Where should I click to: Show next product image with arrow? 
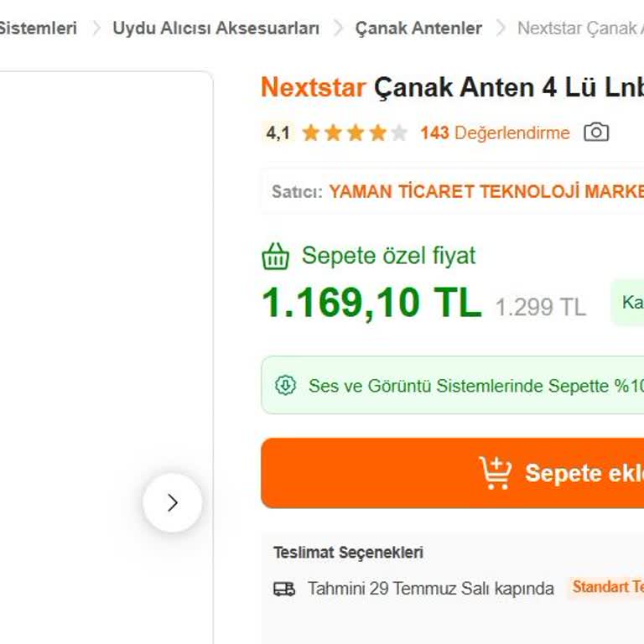point(172,503)
